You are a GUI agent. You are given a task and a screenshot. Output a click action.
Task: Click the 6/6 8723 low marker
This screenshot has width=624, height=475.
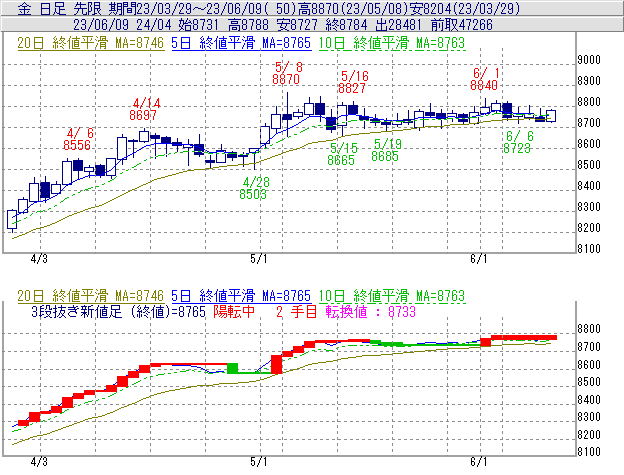518,142
